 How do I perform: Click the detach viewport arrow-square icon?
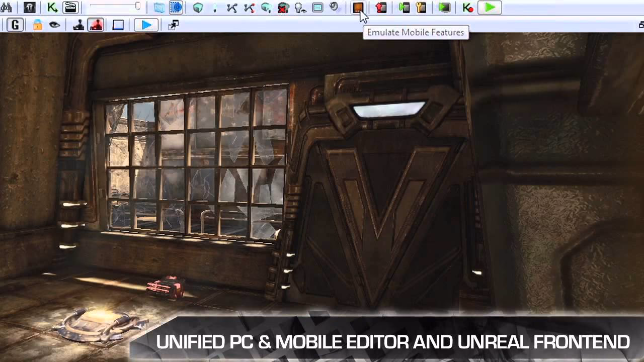click(173, 25)
